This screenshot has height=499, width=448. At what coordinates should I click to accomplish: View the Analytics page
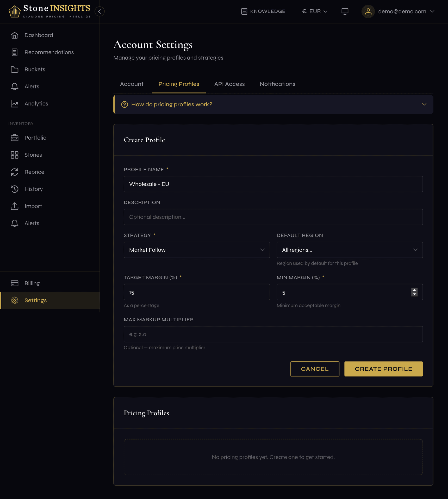pyautogui.click(x=36, y=103)
